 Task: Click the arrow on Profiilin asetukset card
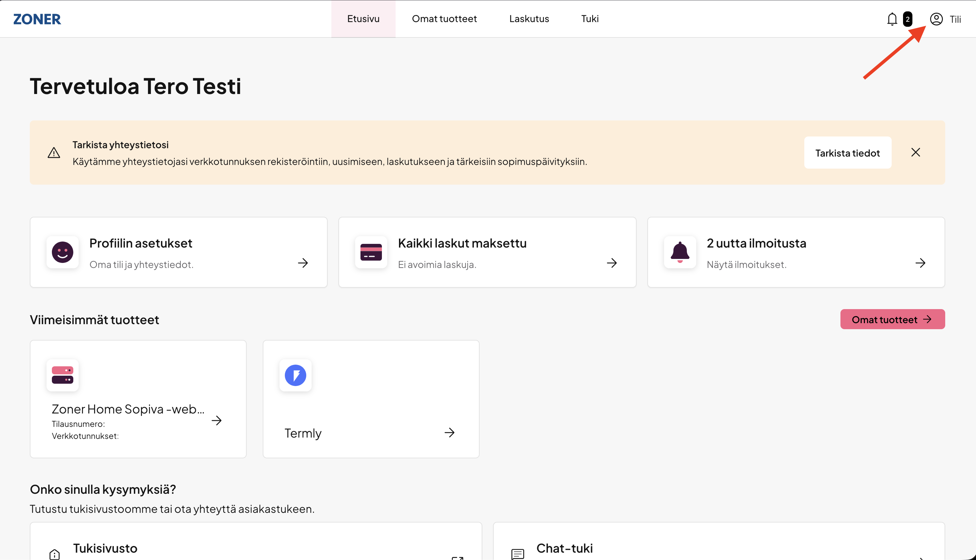pyautogui.click(x=303, y=263)
